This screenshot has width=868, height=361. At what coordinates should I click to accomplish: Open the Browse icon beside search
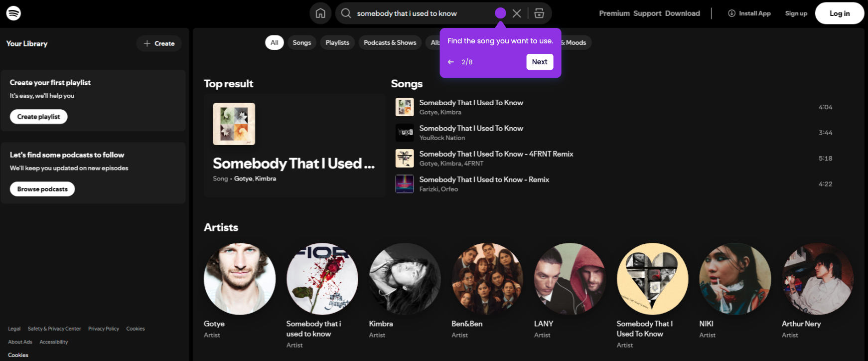click(x=539, y=13)
